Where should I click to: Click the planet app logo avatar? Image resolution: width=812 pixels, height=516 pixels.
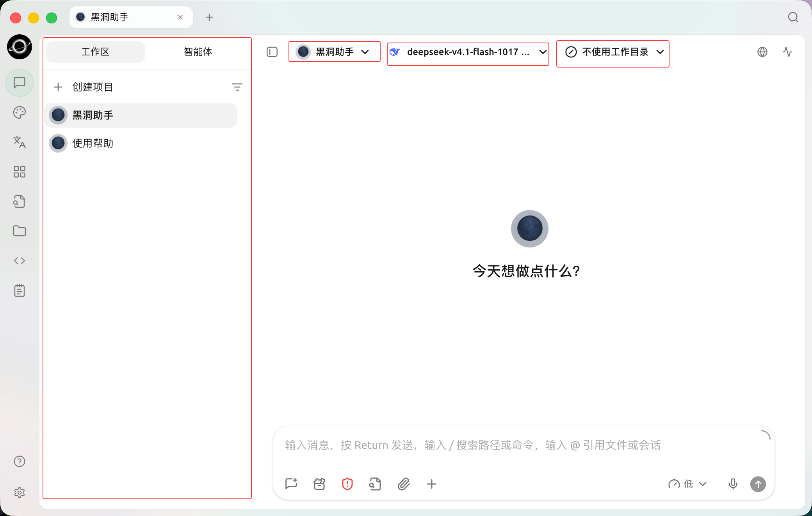[20, 47]
